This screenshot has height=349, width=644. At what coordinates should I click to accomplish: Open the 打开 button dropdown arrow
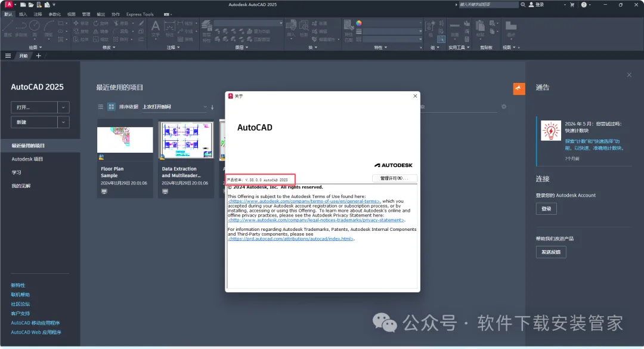pyautogui.click(x=63, y=107)
